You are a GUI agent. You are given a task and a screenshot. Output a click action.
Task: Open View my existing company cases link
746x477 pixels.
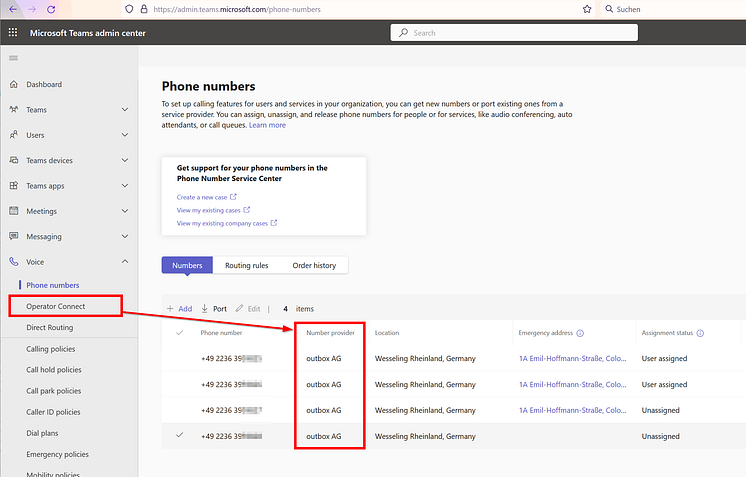[222, 223]
